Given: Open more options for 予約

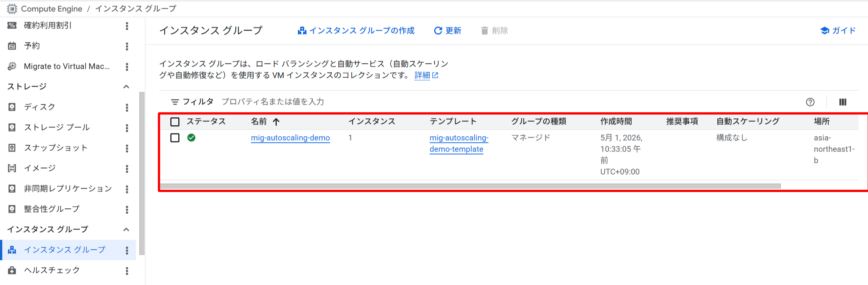Looking at the screenshot, I should (127, 46).
